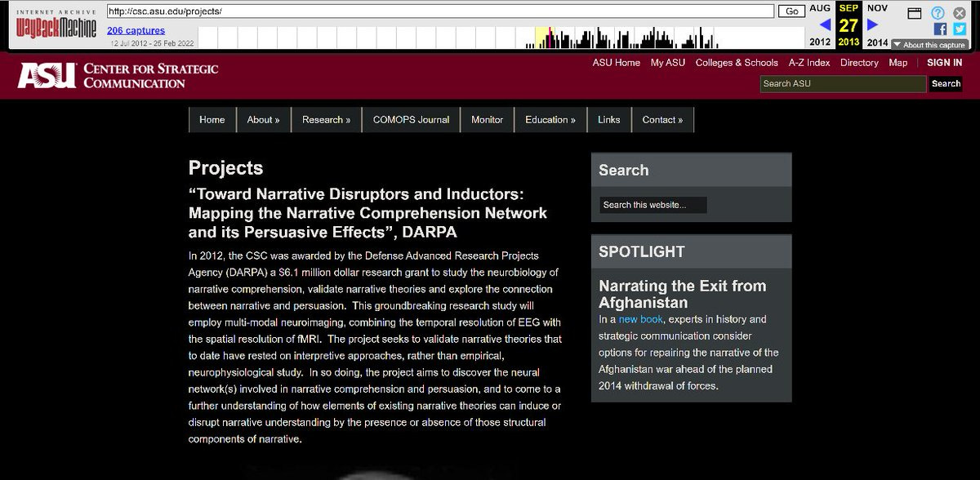Focus the Search ASU input box

(x=843, y=83)
